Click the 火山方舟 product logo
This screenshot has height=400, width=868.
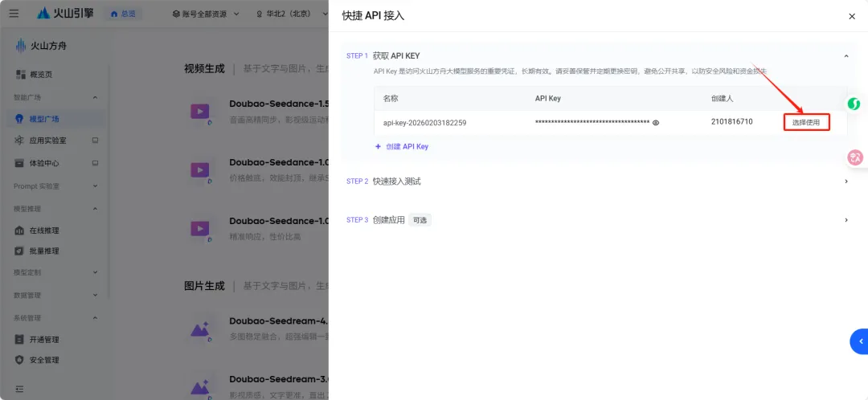(x=41, y=45)
